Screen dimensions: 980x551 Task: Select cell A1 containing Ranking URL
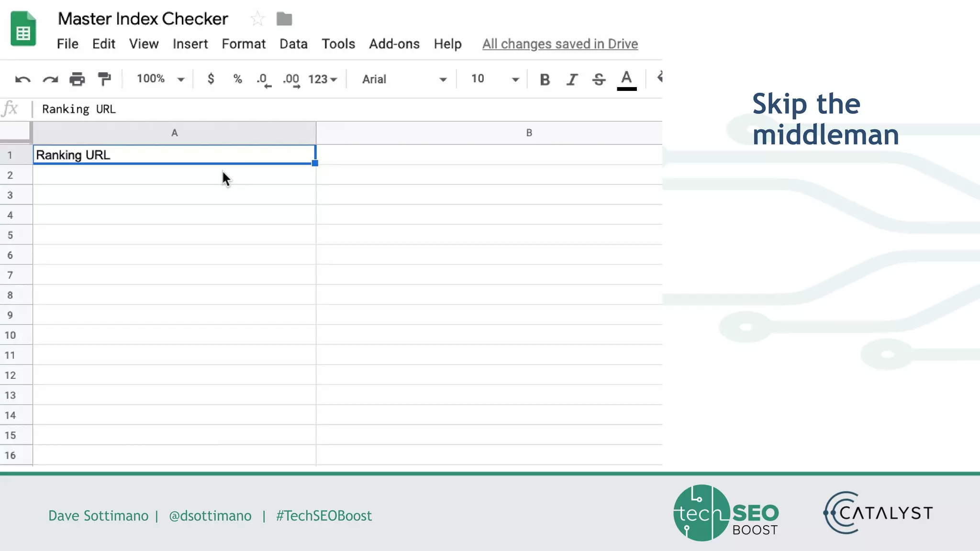pyautogui.click(x=175, y=155)
